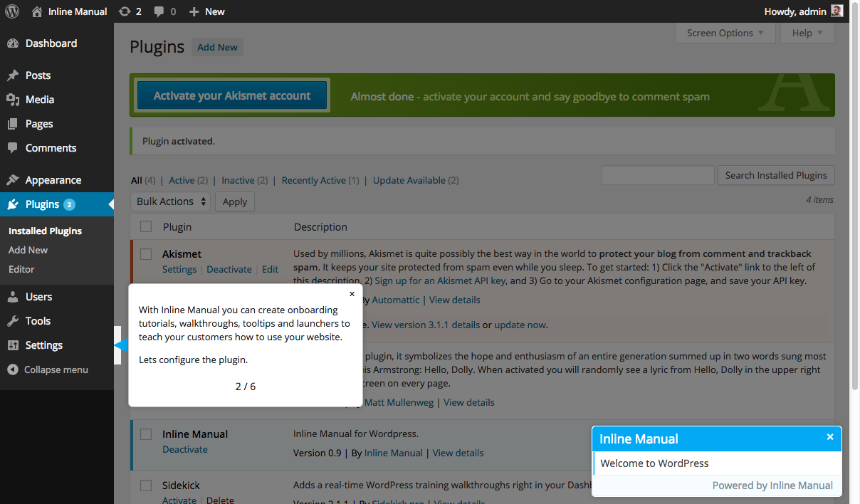View version 3.1.1 details link
The width and height of the screenshot is (860, 504).
coord(426,325)
